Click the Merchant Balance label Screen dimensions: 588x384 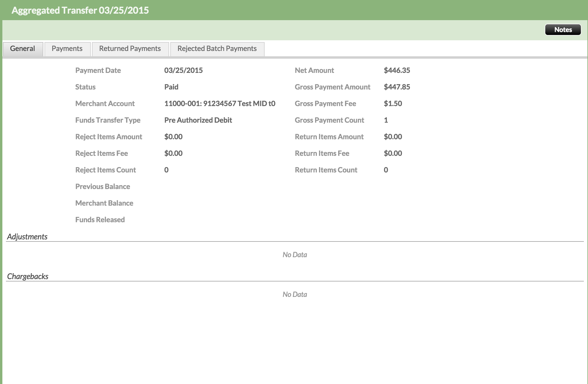104,203
